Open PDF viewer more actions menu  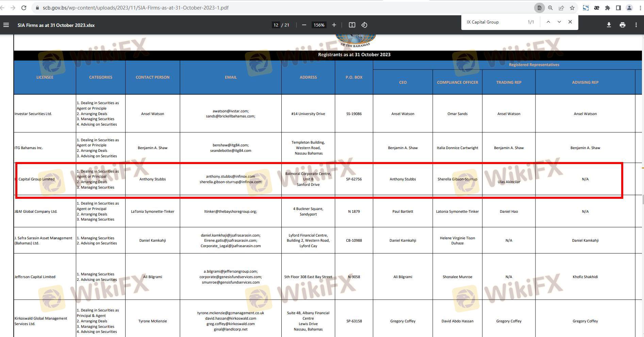coord(636,25)
